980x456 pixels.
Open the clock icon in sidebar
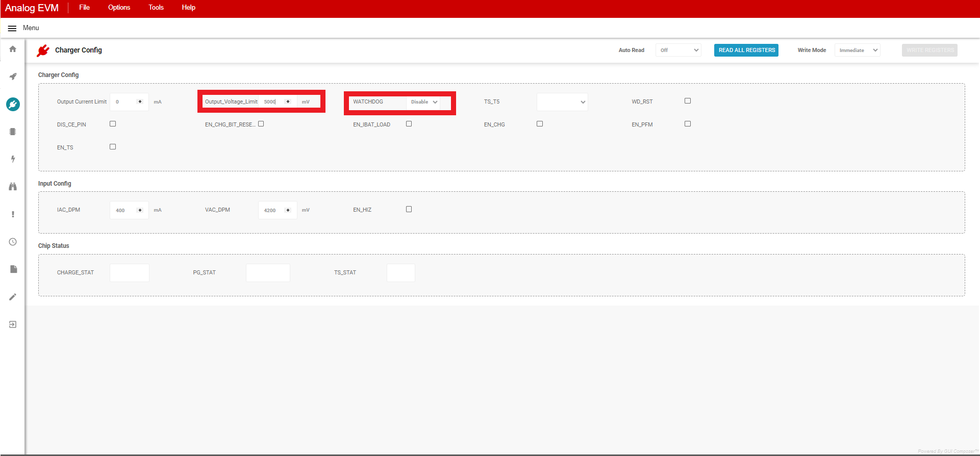tap(13, 242)
